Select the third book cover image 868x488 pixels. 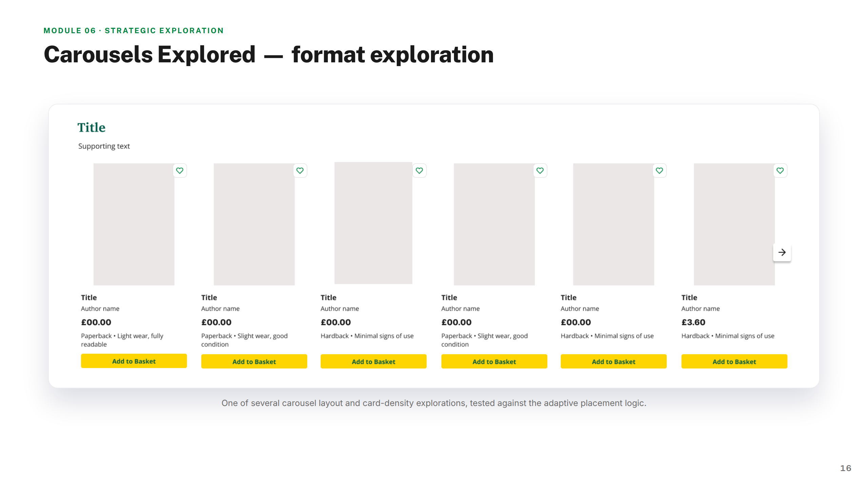tap(373, 223)
